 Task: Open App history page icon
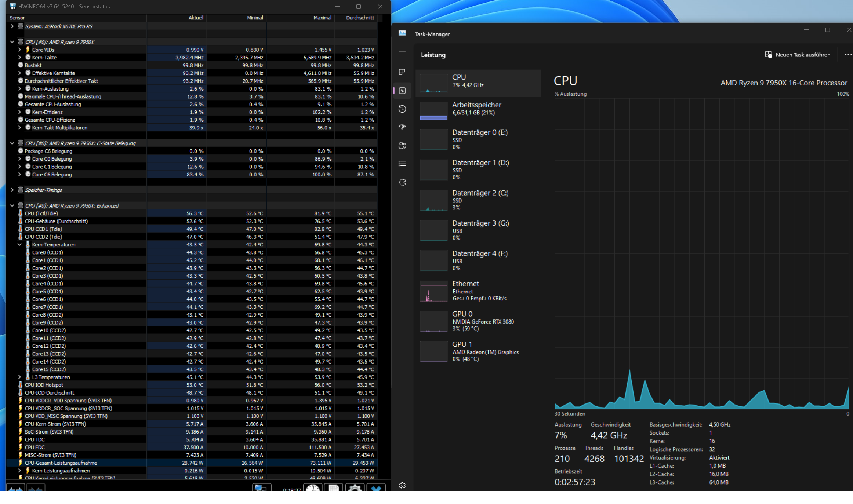click(402, 109)
